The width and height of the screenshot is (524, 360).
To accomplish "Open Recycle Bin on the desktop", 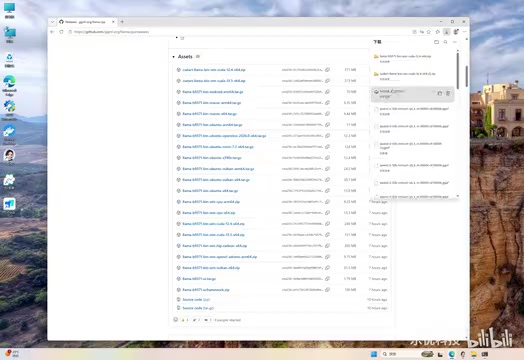I will click(x=9, y=60).
